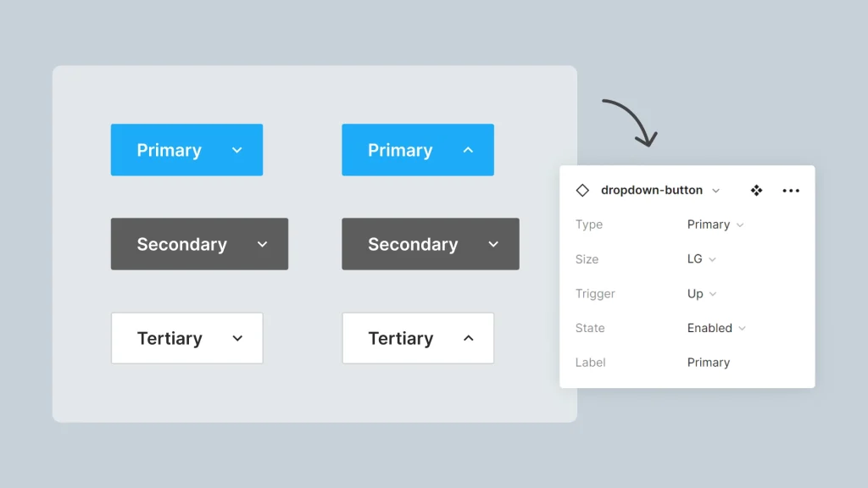868x488 pixels.
Task: Open the Trigger Up dropdown
Action: [x=702, y=294]
